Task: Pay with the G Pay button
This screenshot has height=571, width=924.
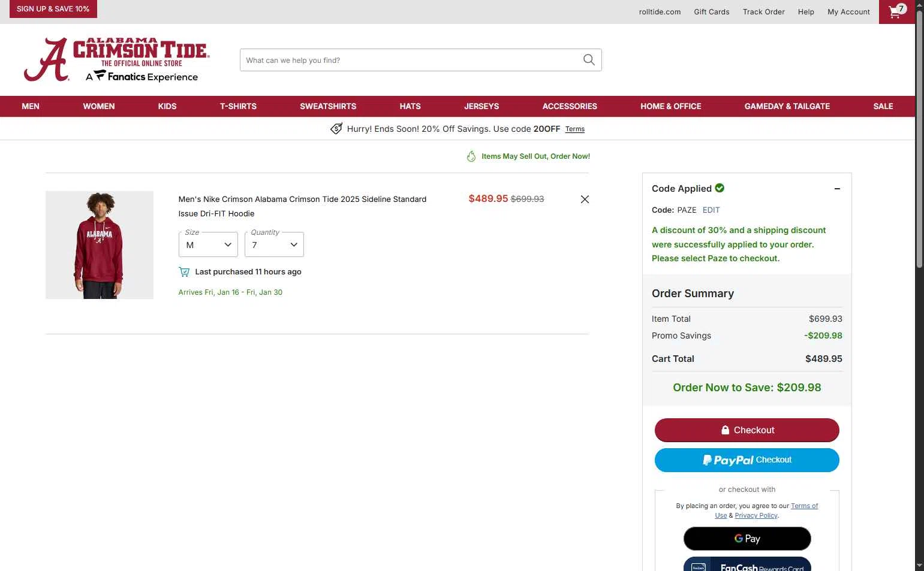Action: (747, 539)
